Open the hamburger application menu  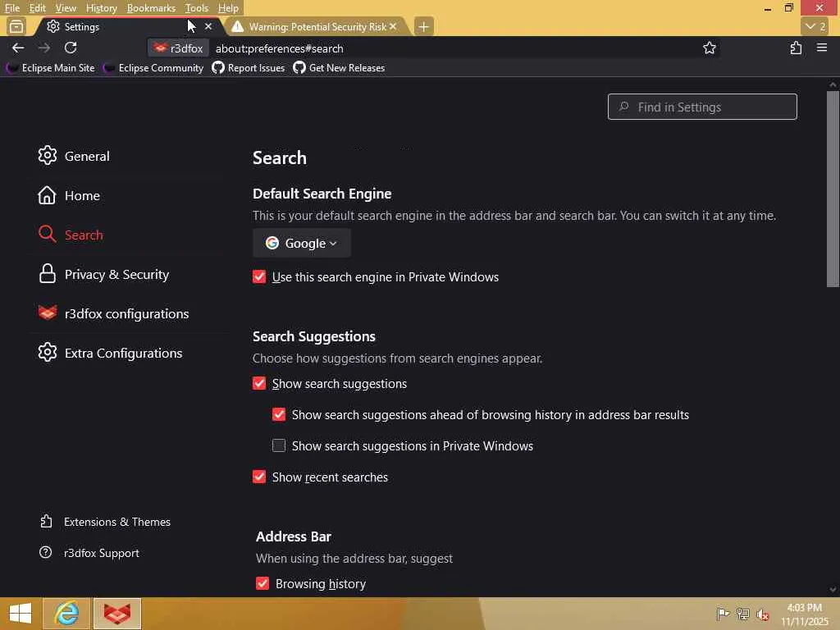pyautogui.click(x=821, y=48)
